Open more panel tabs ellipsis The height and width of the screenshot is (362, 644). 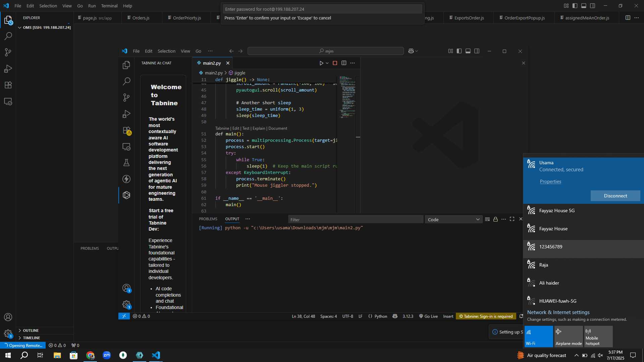(x=248, y=219)
